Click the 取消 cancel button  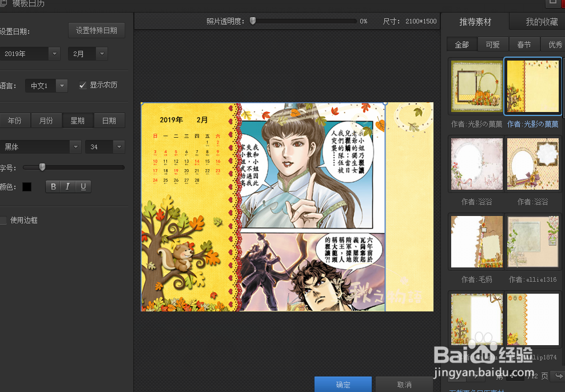coord(404,385)
